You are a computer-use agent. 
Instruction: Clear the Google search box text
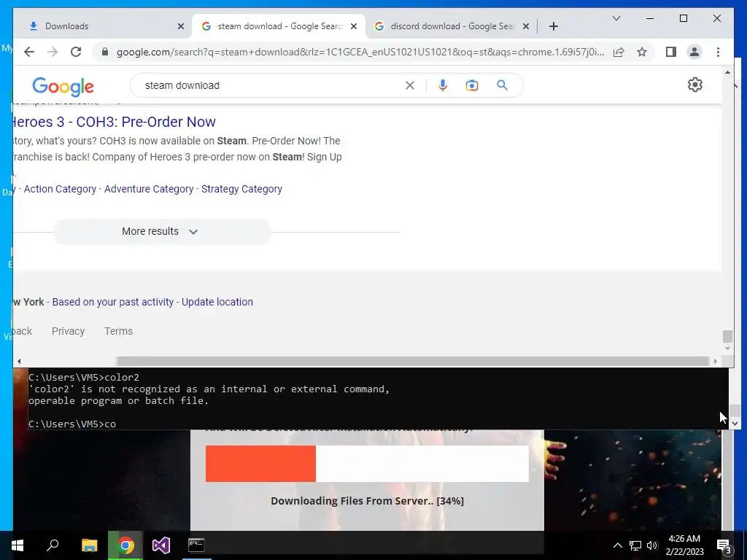coord(410,85)
